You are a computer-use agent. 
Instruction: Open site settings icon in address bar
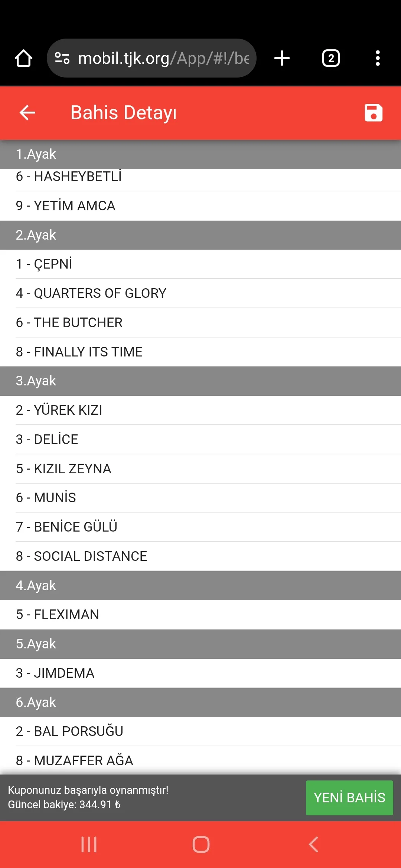(x=62, y=58)
